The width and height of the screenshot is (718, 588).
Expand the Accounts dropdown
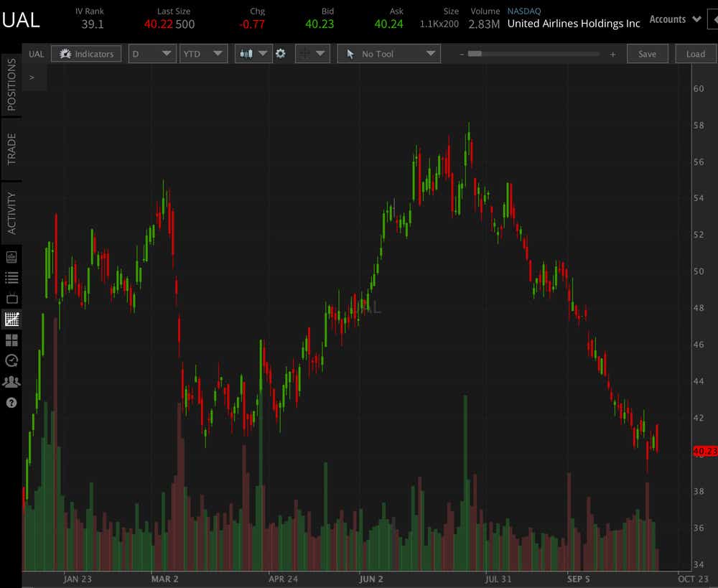point(675,19)
